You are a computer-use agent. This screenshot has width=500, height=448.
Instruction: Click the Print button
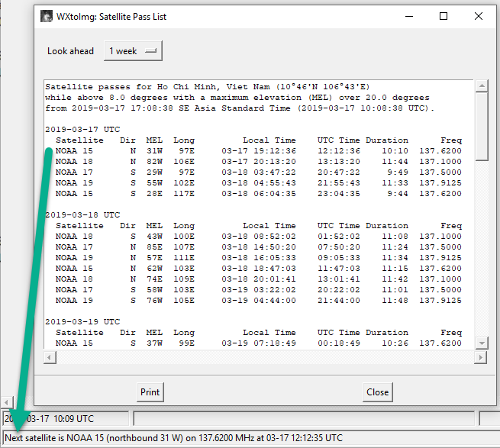[x=150, y=392]
